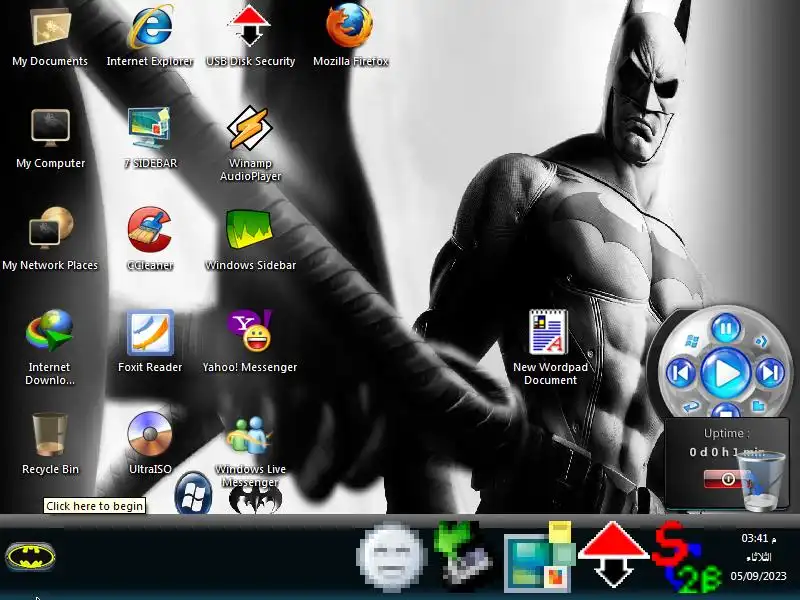Click the shuffle arrow icon on the media gadget

(761, 341)
